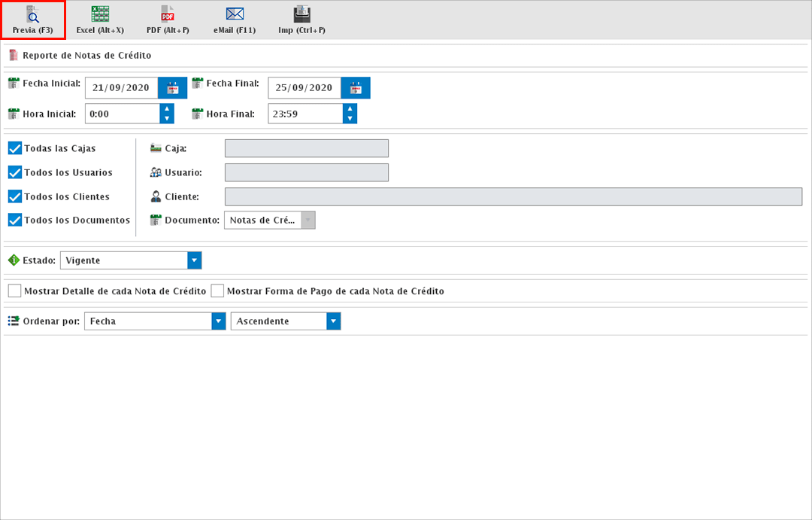Click the Fecha Inicial date field
Viewport: 812px width, 520px height.
(x=121, y=87)
